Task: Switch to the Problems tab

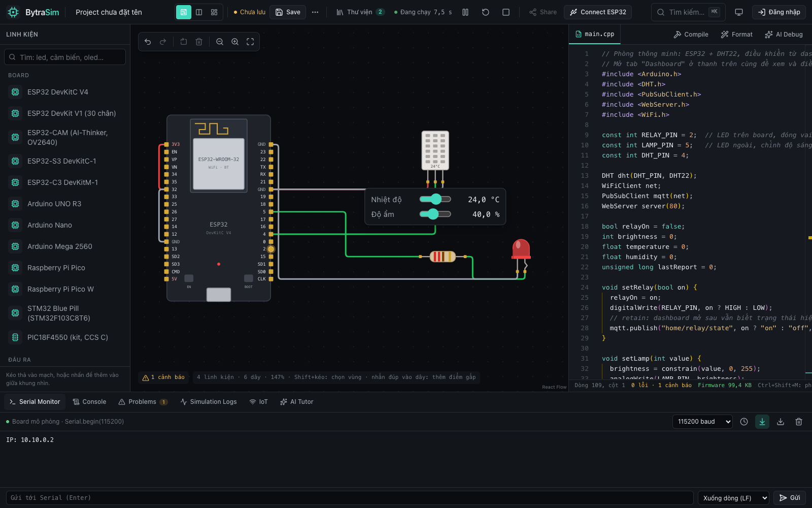Action: click(x=143, y=402)
